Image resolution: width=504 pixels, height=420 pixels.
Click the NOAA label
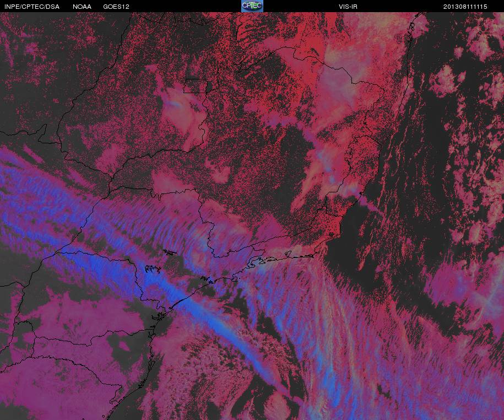tap(82, 7)
